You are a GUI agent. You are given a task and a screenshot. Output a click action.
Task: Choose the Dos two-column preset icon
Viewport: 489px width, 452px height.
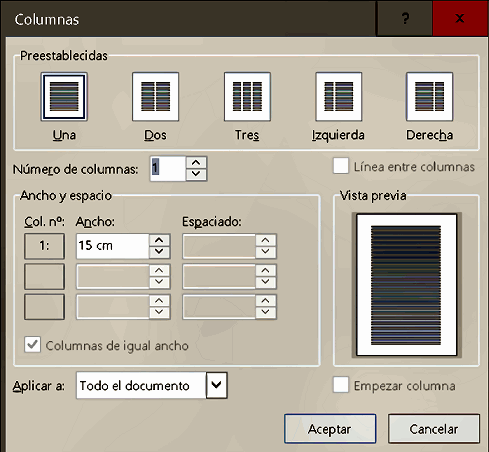155,97
